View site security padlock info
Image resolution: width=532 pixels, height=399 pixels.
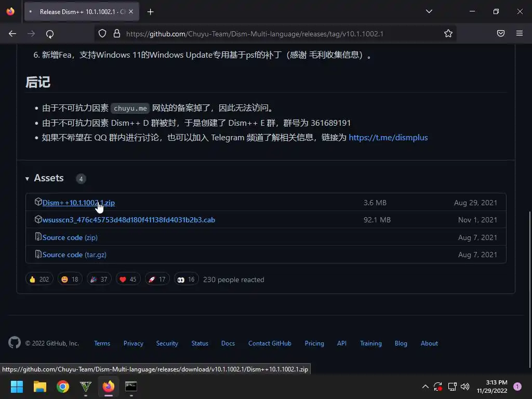click(117, 34)
